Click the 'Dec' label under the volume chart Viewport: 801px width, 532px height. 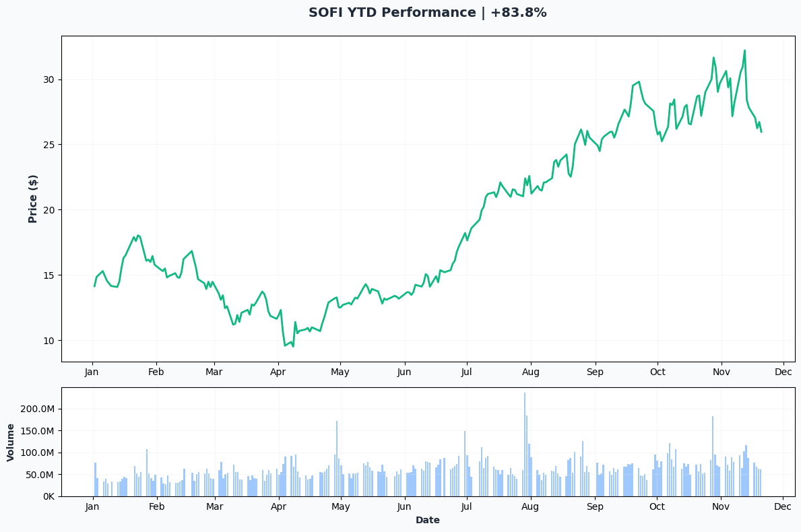click(783, 507)
